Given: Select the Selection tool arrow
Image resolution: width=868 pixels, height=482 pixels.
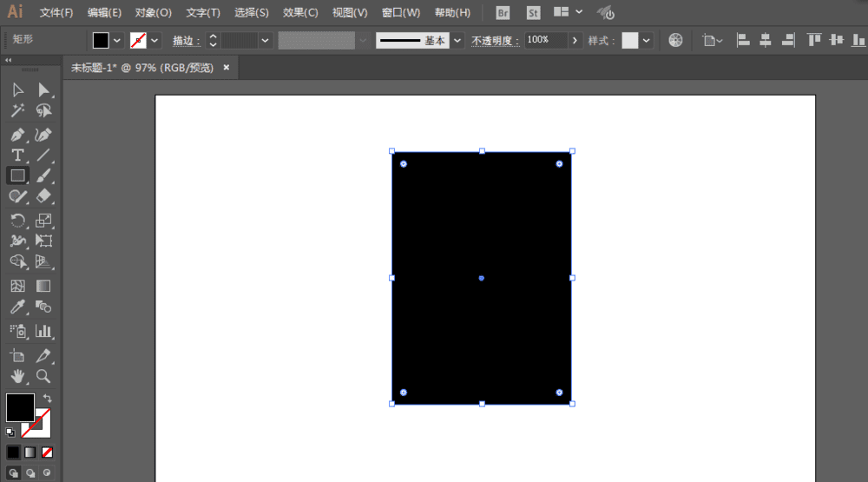Looking at the screenshot, I should 17,89.
